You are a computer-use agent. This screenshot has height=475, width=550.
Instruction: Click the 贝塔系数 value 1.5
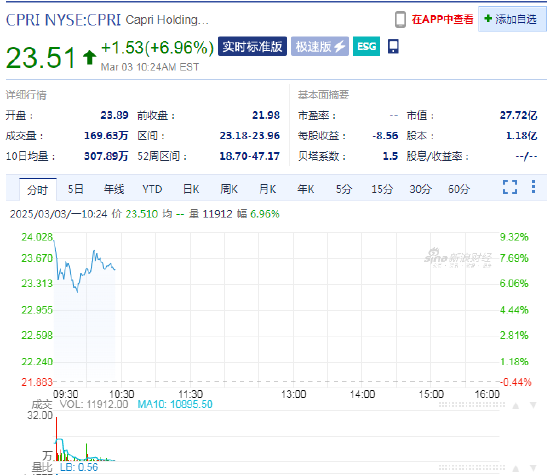click(390, 156)
